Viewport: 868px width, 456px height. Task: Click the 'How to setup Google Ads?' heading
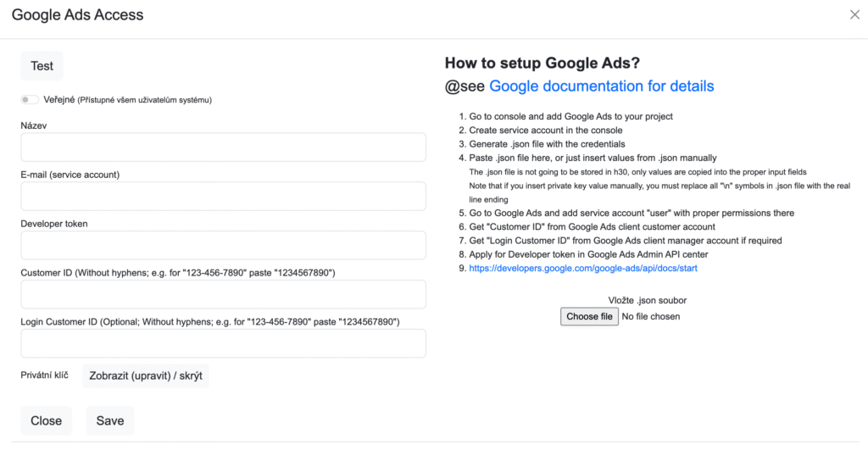coord(542,63)
